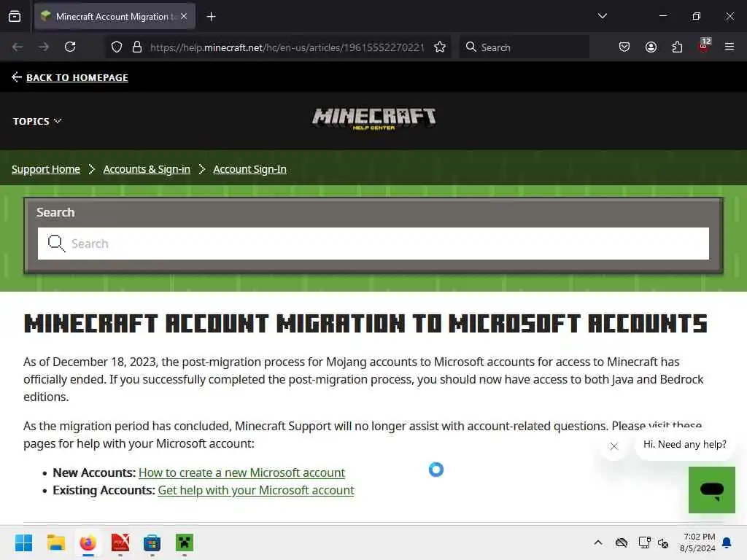Expand the Topics dropdown menu

37,122
